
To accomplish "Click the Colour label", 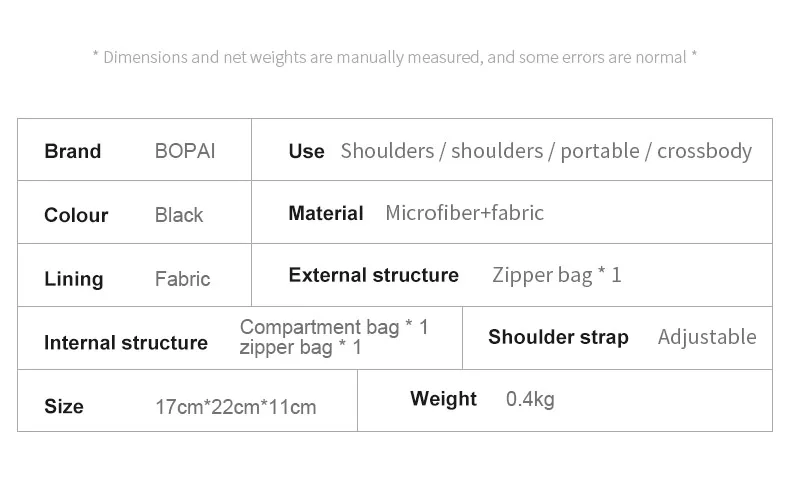I will click(x=76, y=215).
